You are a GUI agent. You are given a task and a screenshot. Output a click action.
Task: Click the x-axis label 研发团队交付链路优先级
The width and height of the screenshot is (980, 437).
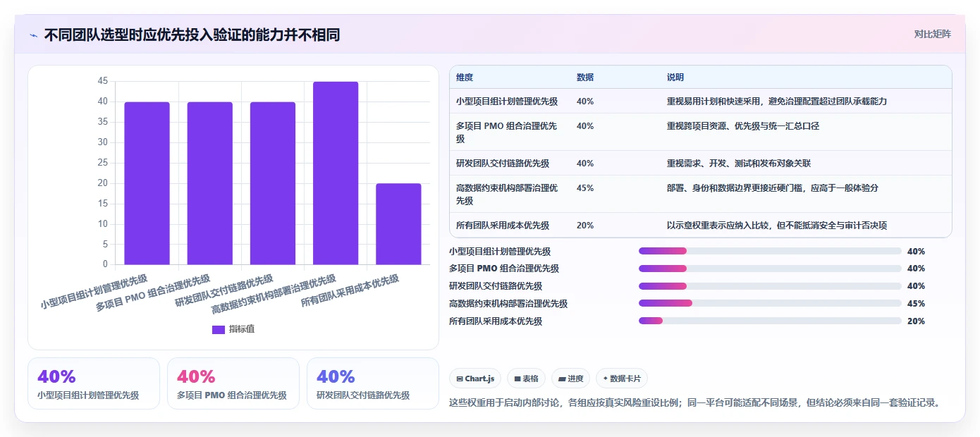[x=225, y=290]
